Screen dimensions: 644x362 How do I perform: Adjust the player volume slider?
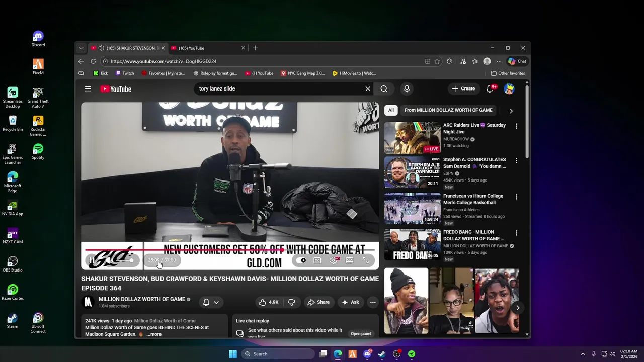(x=124, y=260)
